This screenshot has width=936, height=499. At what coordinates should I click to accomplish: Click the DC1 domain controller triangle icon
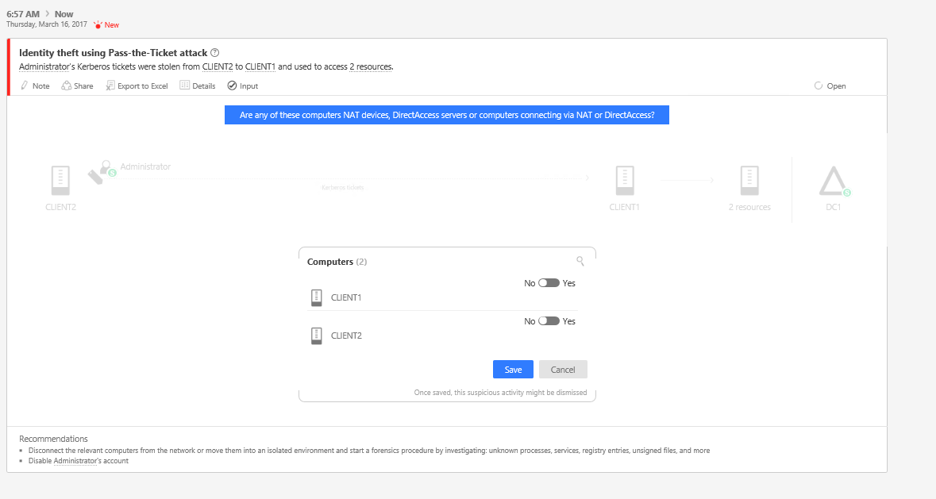834,181
